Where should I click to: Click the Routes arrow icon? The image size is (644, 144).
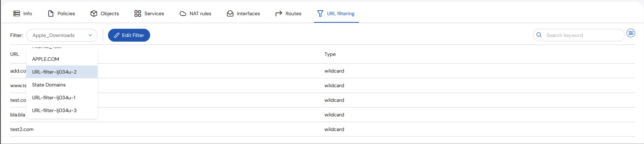(279, 14)
